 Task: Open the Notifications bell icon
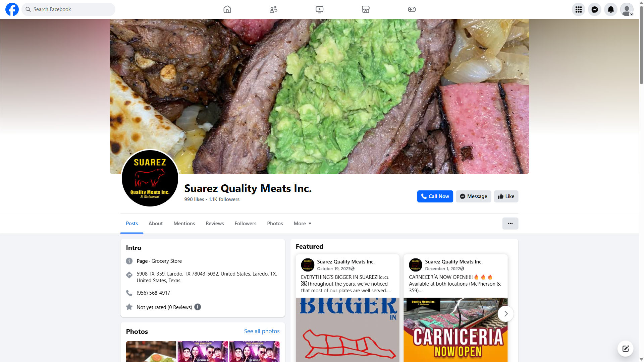click(611, 9)
